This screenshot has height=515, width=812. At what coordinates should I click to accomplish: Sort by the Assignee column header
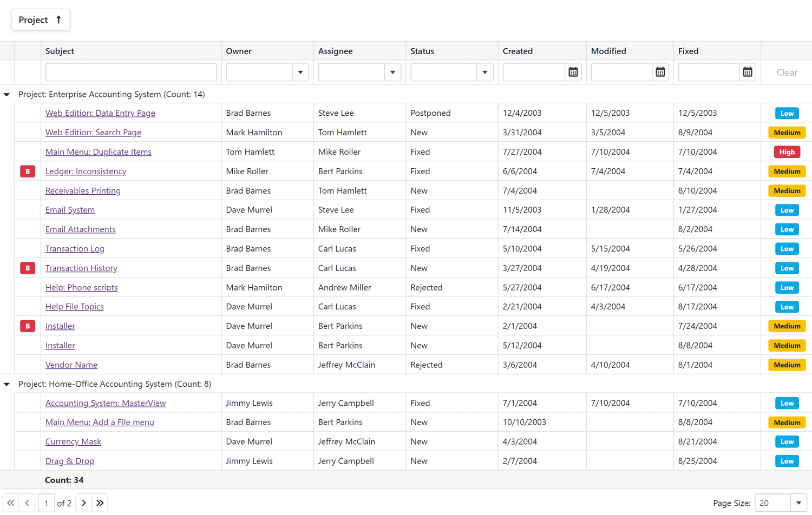336,51
